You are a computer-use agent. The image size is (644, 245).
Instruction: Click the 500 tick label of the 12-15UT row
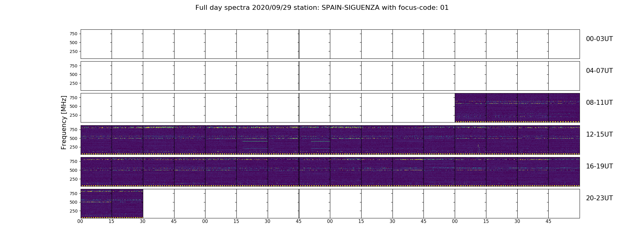pyautogui.click(x=74, y=138)
